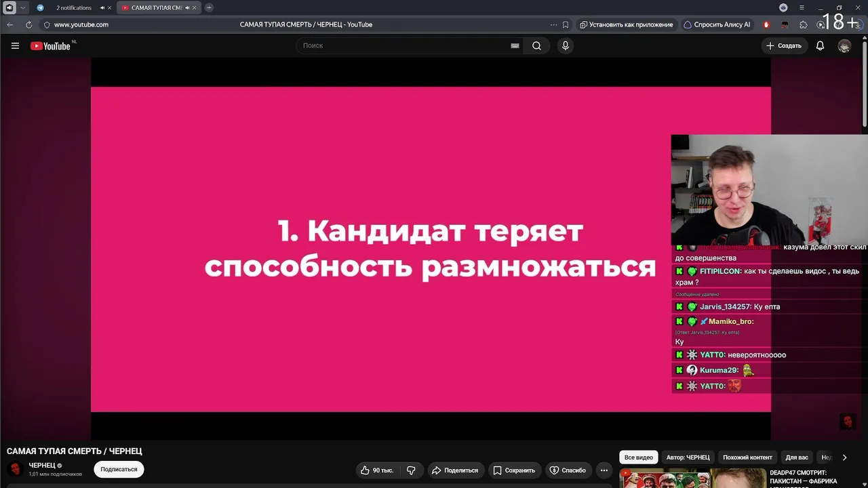868x488 pixels.
Task: Open the browser main menu lines
Action: (802, 7)
